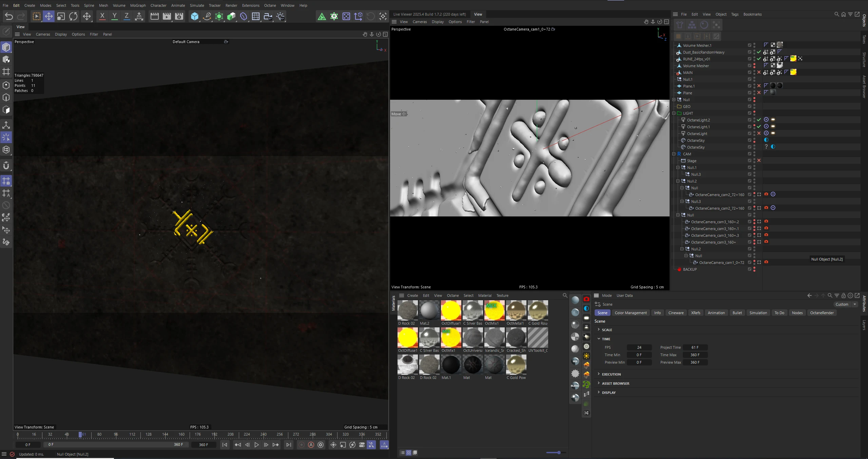Toggle visibility dots for Plane.1 object

[x=754, y=86]
